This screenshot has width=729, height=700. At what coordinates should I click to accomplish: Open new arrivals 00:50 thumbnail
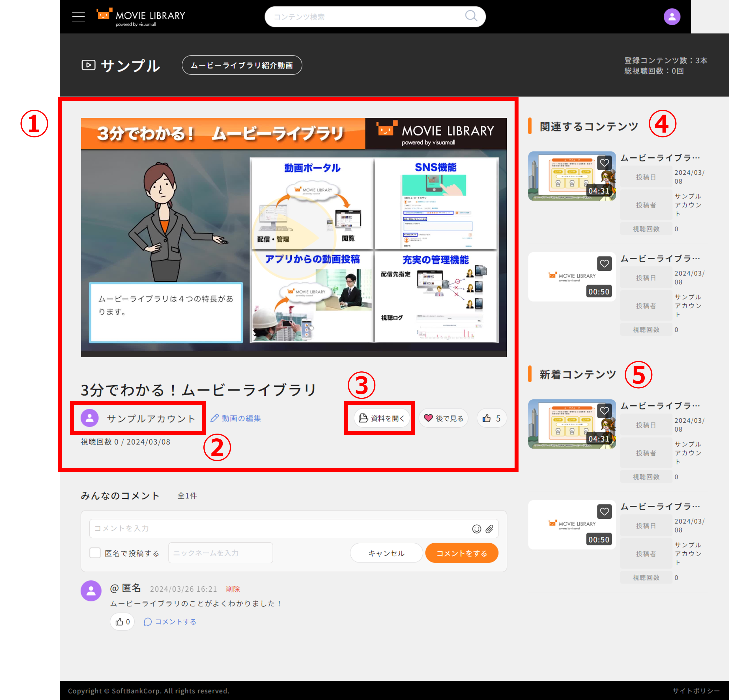572,524
